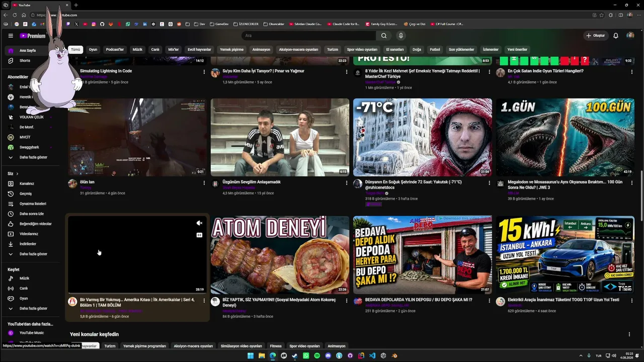Open Spotify from the taskbar
Screen dimensions: 644x362
pyautogui.click(x=317, y=356)
